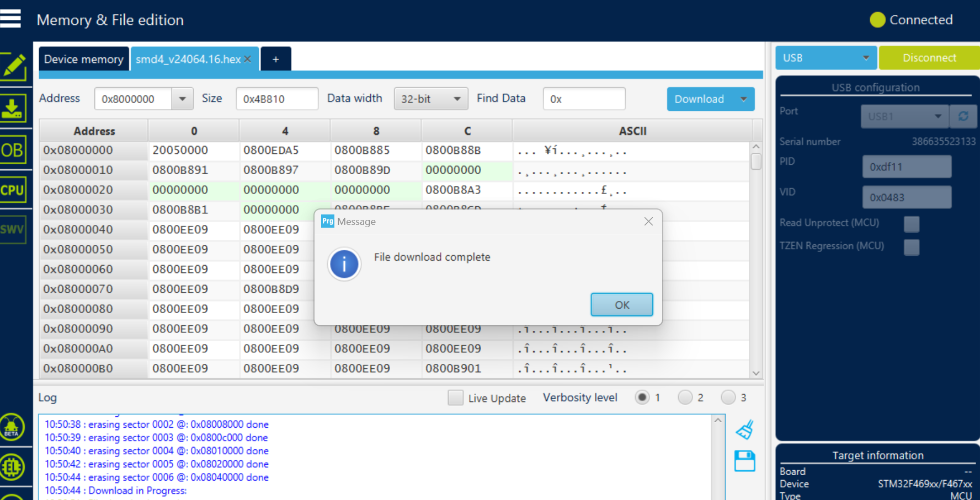Open the Data width 32-bit dropdown
This screenshot has width=980, height=500.
[431, 99]
